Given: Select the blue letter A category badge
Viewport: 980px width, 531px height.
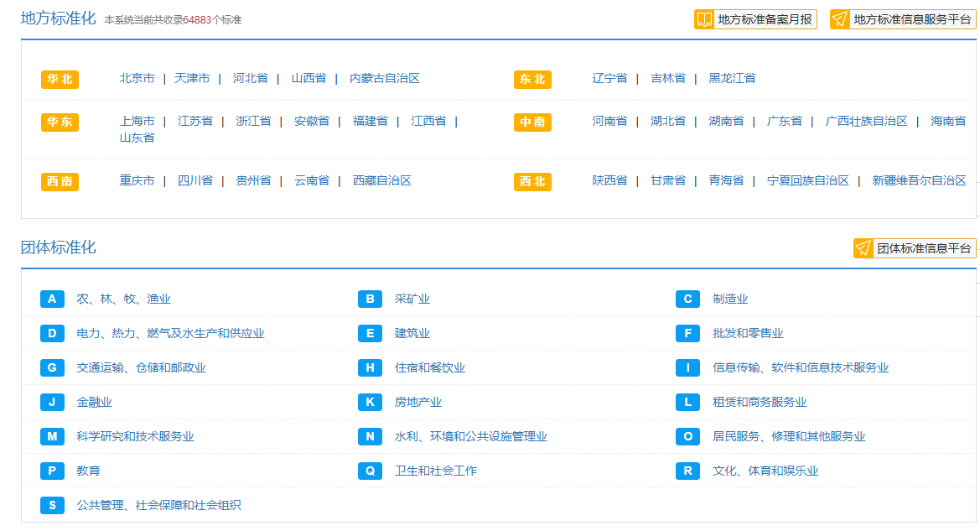Looking at the screenshot, I should point(52,299).
